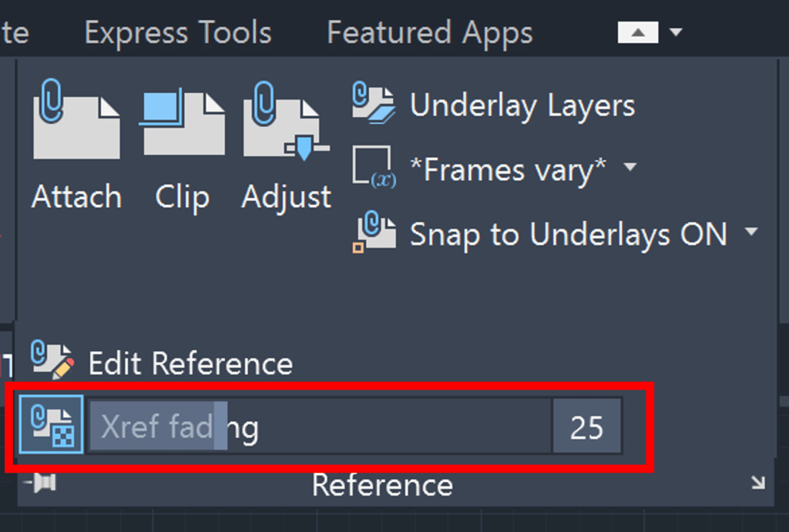
Task: Switch to the Express Tools tab
Action: click(x=177, y=32)
